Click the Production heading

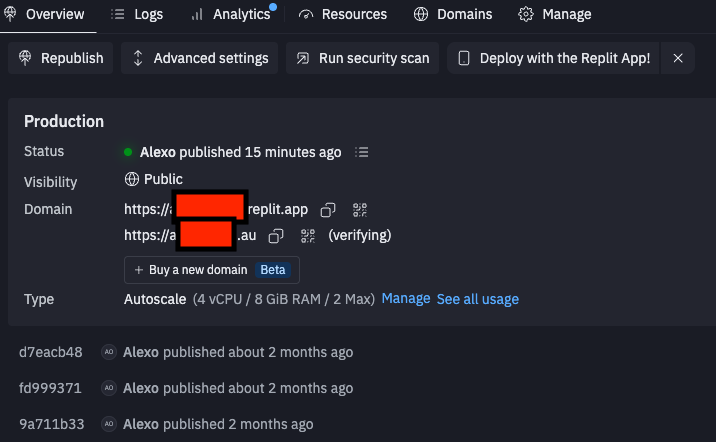click(64, 121)
